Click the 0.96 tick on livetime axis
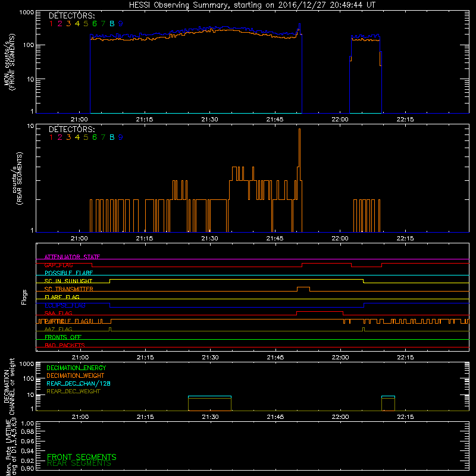The width and height of the screenshot is (476, 476). [x=27, y=441]
